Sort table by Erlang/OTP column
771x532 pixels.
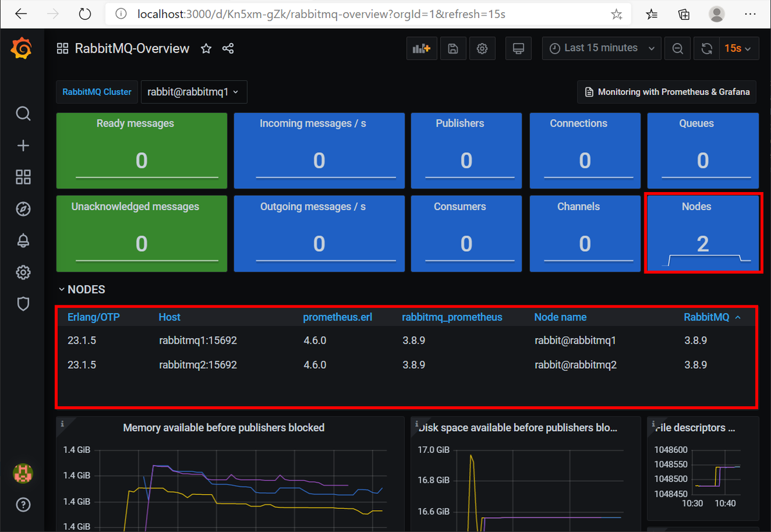pyautogui.click(x=94, y=317)
